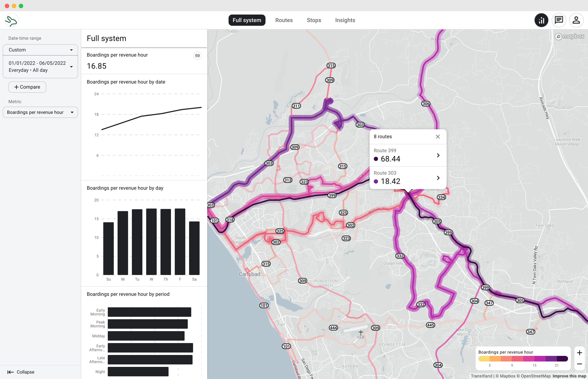Switch to the Routes tab
Image resolution: width=588 pixels, height=379 pixels.
pyautogui.click(x=284, y=20)
